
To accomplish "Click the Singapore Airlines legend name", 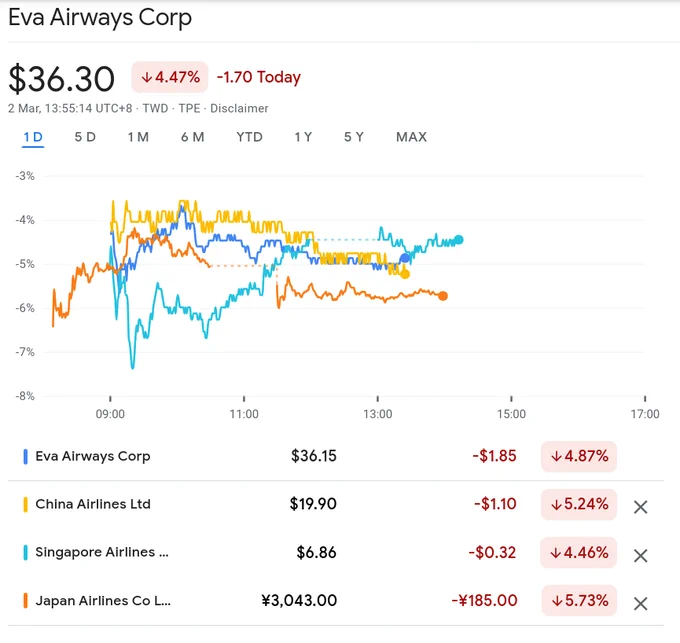I will point(102,552).
